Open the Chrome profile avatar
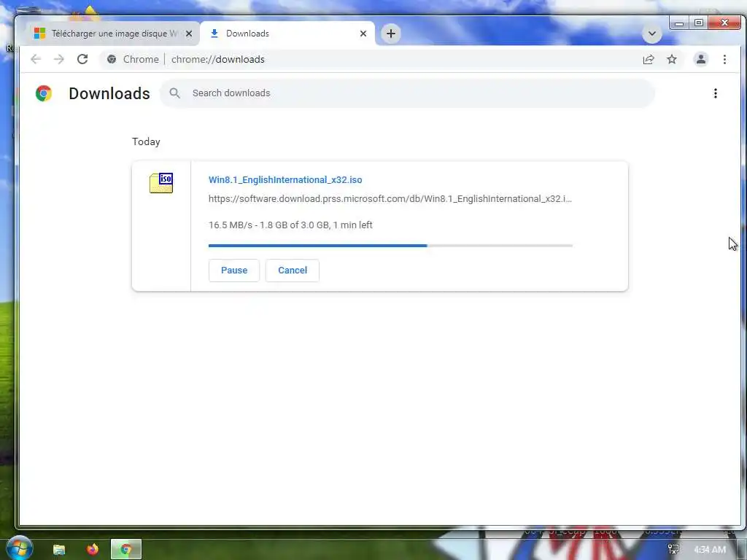Screen dimensions: 747x560 coord(701,59)
